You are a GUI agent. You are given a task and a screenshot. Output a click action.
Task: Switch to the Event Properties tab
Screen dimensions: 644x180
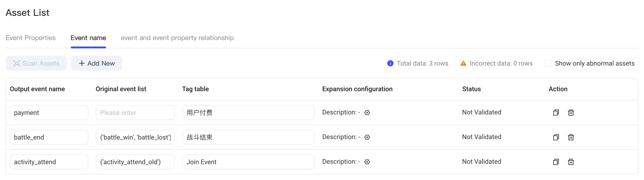pos(30,38)
